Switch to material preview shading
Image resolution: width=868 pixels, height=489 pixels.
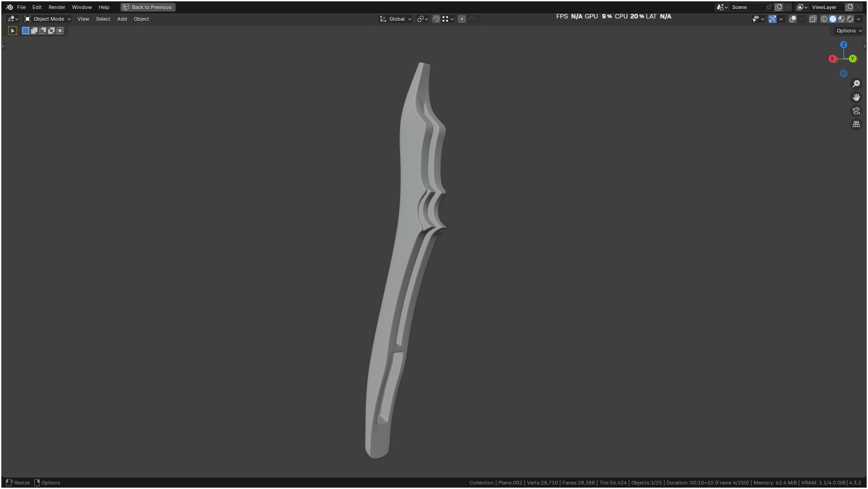[841, 19]
